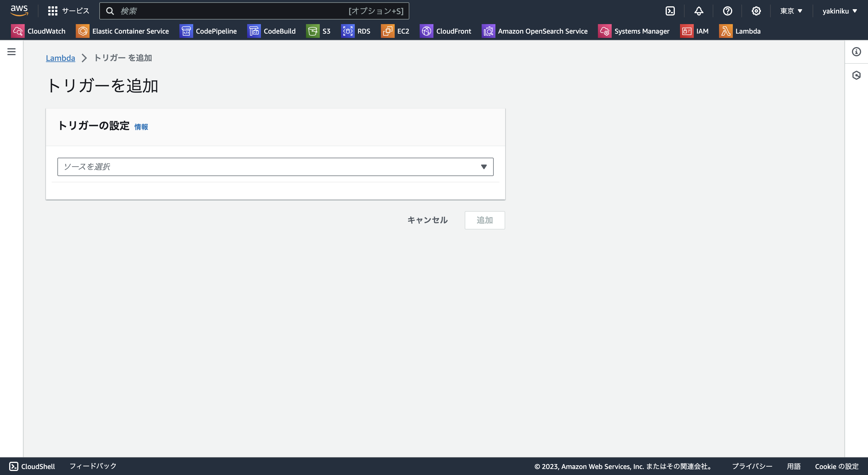Open フィードバック in the footer

(93, 466)
